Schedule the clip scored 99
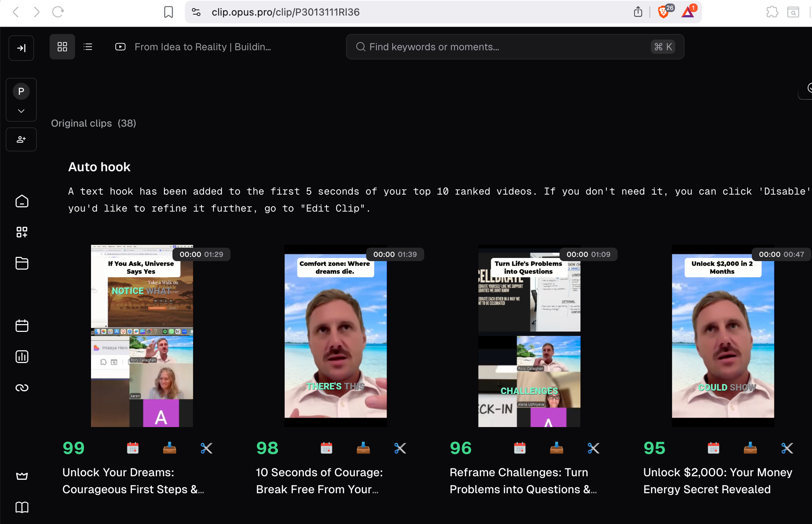 (x=133, y=448)
